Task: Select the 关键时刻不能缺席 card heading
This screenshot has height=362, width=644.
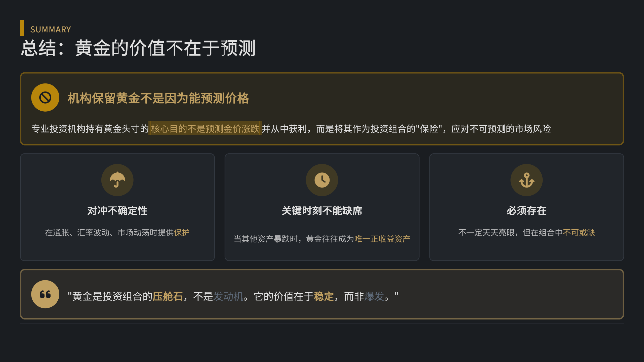Action: pyautogui.click(x=322, y=211)
